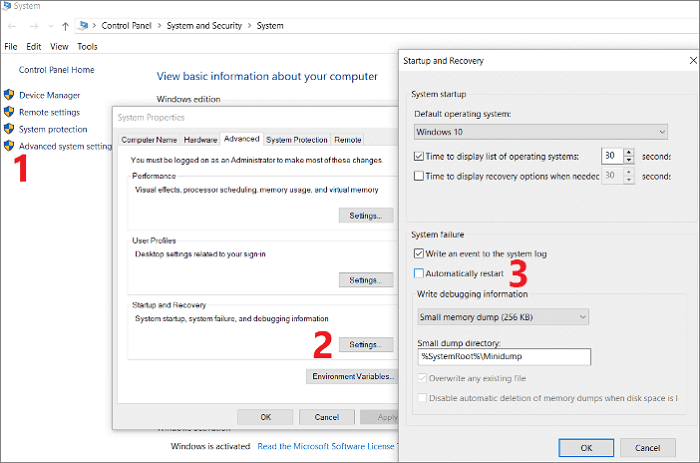Go to System and Security breadcrumb
Screen dimensions: 700x463
click(x=204, y=26)
